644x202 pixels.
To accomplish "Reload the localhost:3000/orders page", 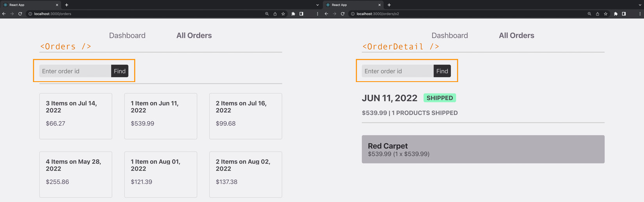I will coord(20,14).
